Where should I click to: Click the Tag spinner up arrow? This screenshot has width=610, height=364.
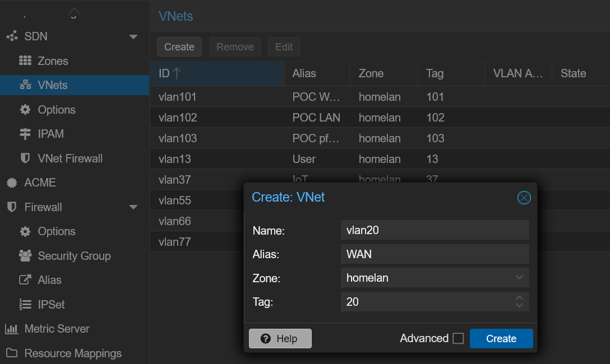(519, 298)
